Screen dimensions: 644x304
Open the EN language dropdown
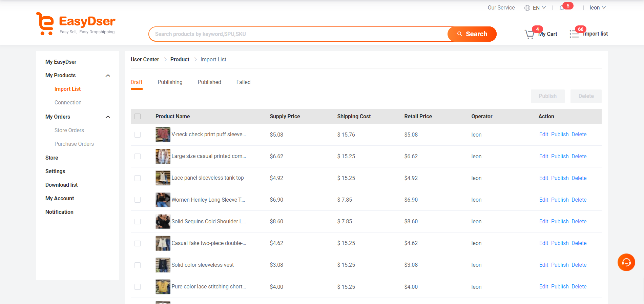(539, 8)
